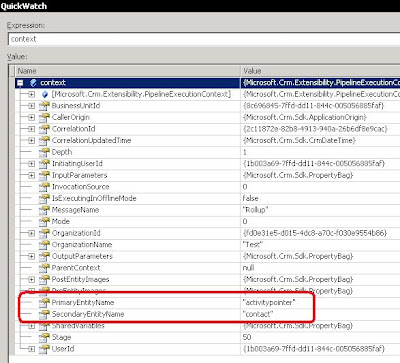Click the Expression input field containing context

click(x=204, y=39)
